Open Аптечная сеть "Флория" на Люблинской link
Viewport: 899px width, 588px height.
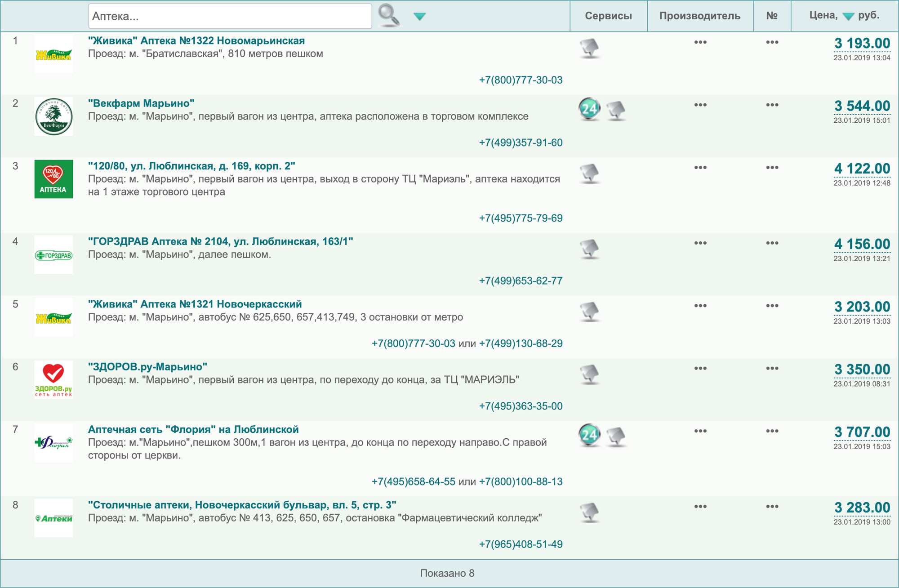193,429
